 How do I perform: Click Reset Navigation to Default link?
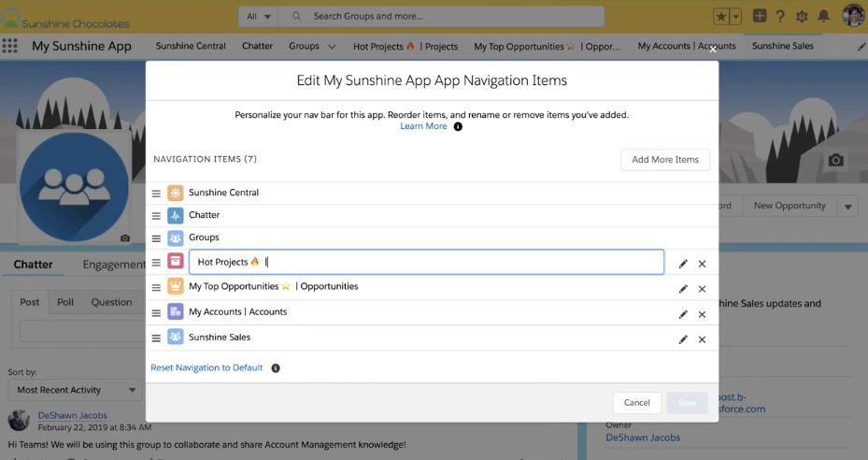coord(206,367)
